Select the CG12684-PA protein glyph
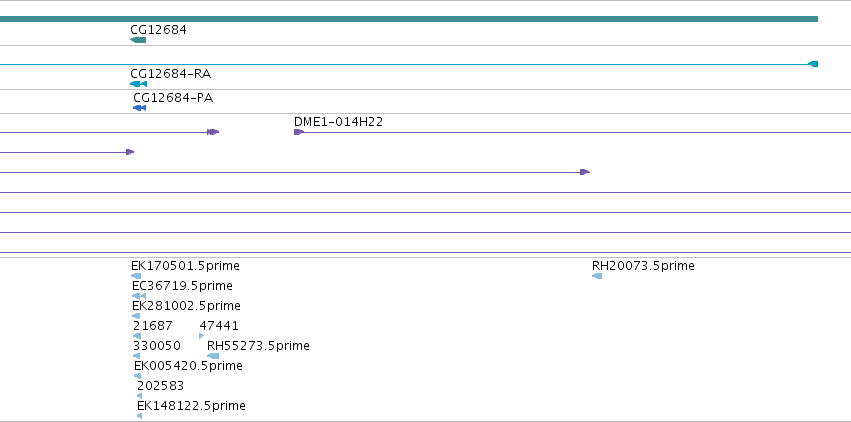 pyautogui.click(x=139, y=108)
